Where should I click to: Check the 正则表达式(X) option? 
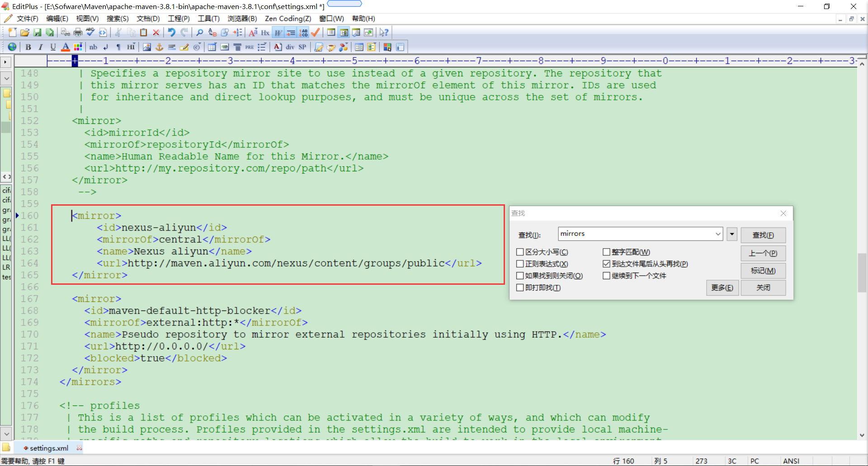pyautogui.click(x=519, y=264)
